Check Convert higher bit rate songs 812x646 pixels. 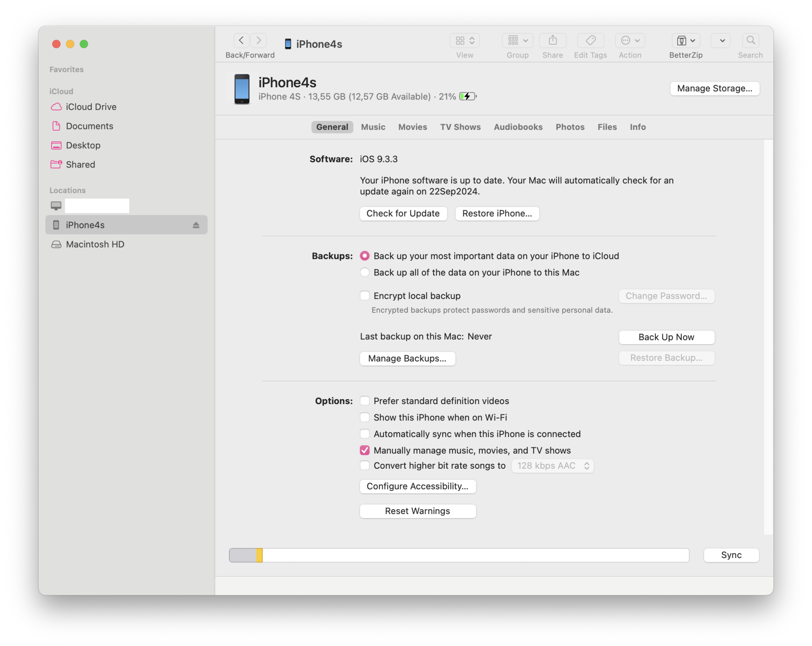point(365,465)
